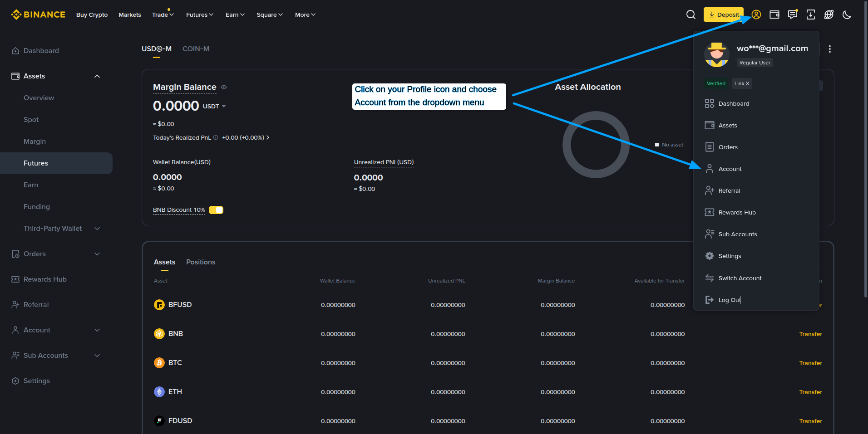Viewport: 868px width, 434px height.
Task: Switch to the USDⓈ-M tab
Action: click(x=157, y=49)
